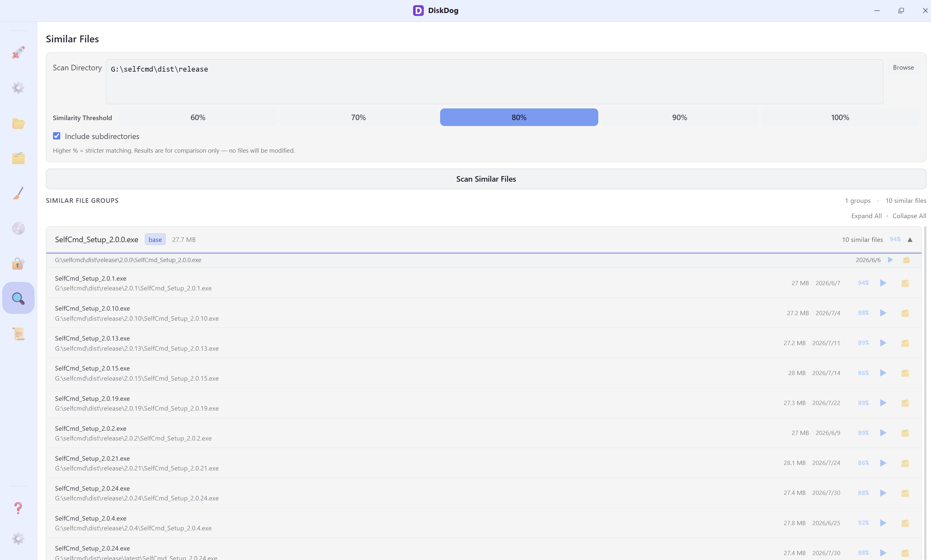Click play icon for SelfCmd_Setup_2.0.1.exe
Viewport: 931px width, 560px height.
(883, 283)
